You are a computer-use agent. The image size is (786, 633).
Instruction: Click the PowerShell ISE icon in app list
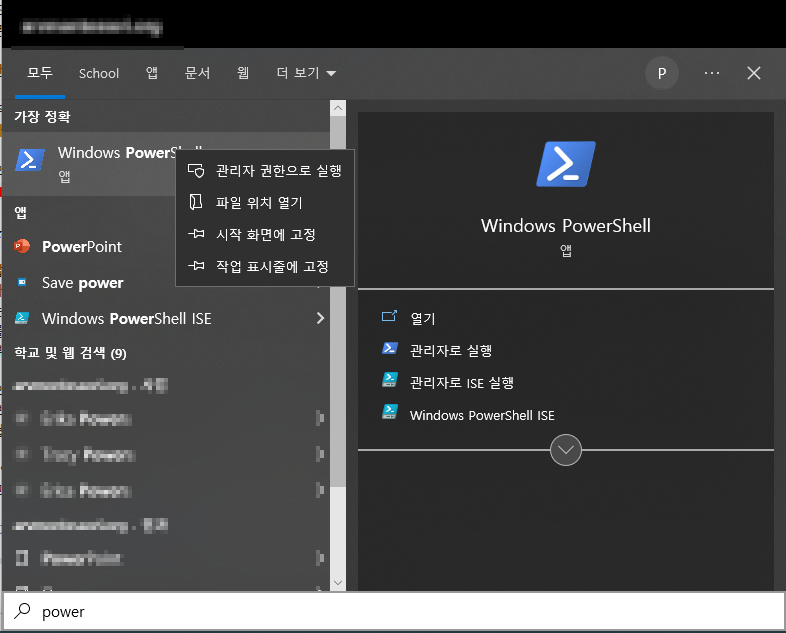pyautogui.click(x=22, y=318)
